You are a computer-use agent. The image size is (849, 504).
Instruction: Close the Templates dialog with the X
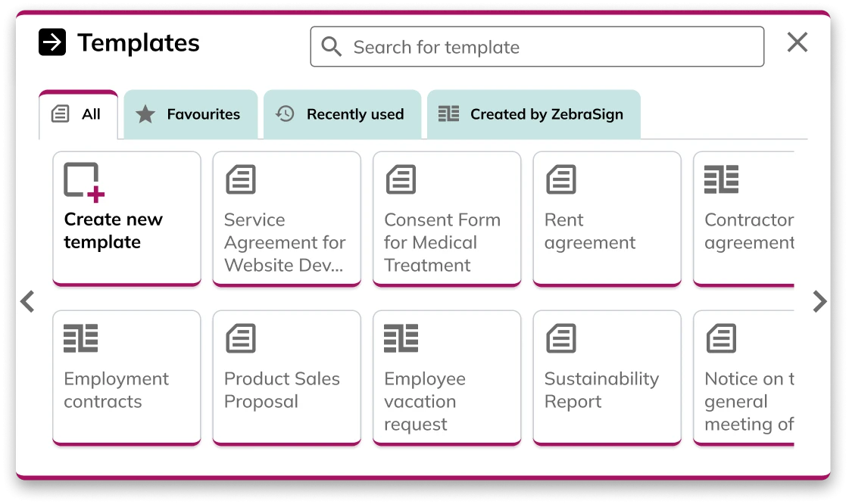coord(797,43)
